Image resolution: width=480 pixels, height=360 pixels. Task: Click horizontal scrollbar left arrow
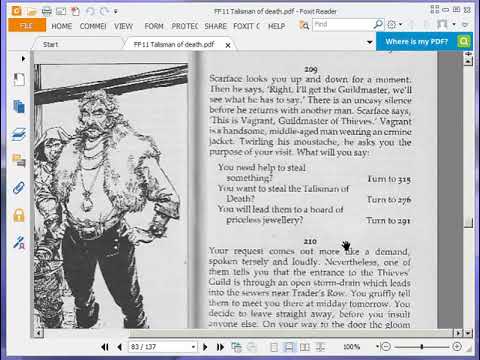39,333
